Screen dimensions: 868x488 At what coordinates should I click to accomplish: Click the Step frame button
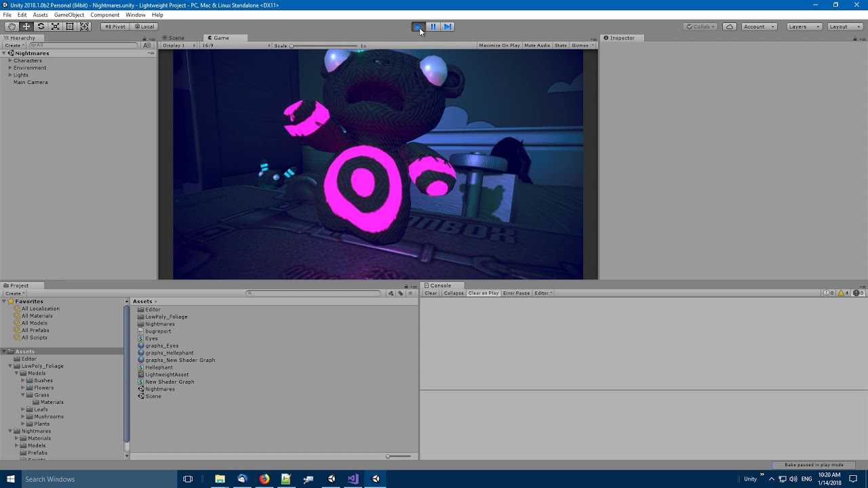point(448,26)
